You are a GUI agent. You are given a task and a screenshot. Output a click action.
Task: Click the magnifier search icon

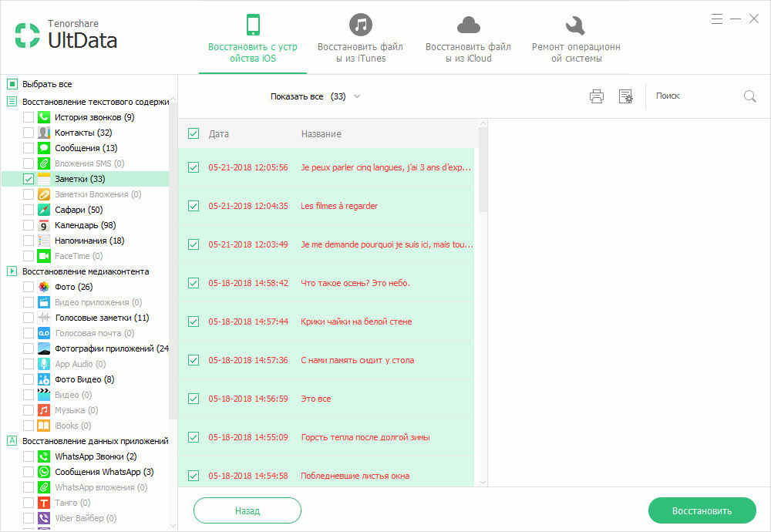coord(749,96)
